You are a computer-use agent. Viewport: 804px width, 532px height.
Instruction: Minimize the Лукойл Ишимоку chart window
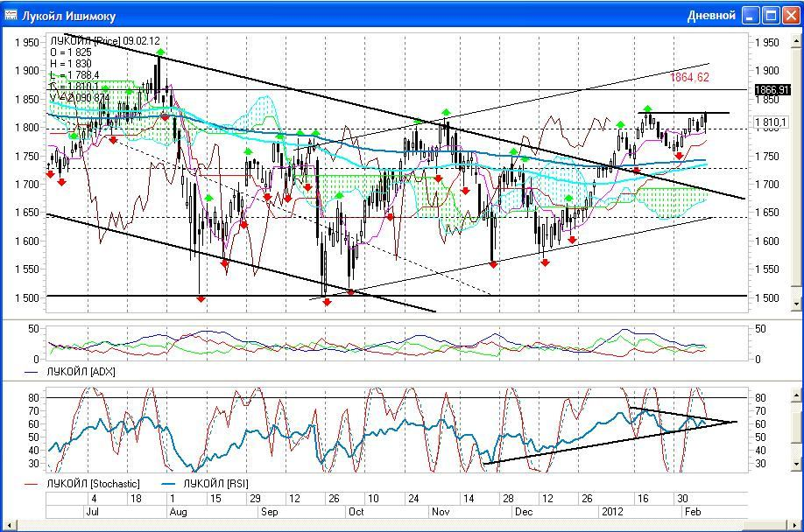(x=751, y=16)
